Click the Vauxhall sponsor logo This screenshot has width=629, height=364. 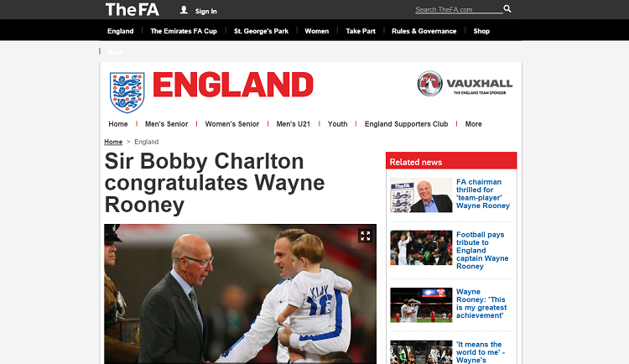(465, 84)
